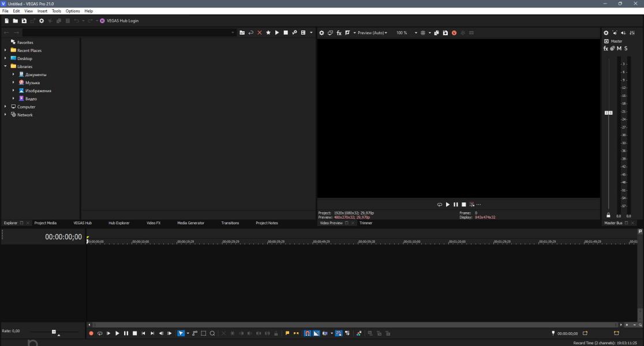Switch to the Trimmer tab

coord(365,223)
